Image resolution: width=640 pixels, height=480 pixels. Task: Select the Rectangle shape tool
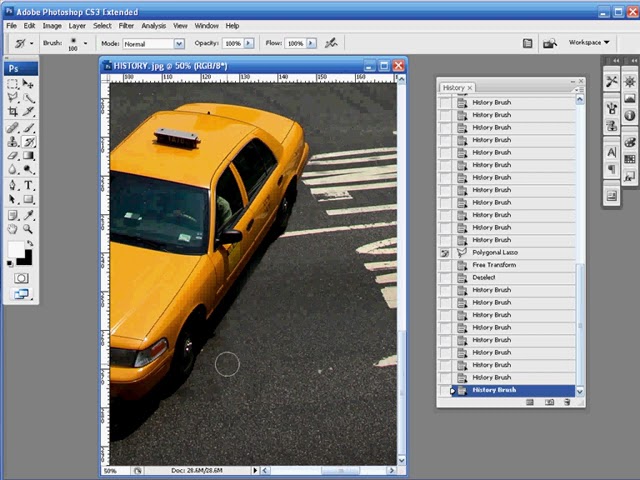(x=28, y=199)
